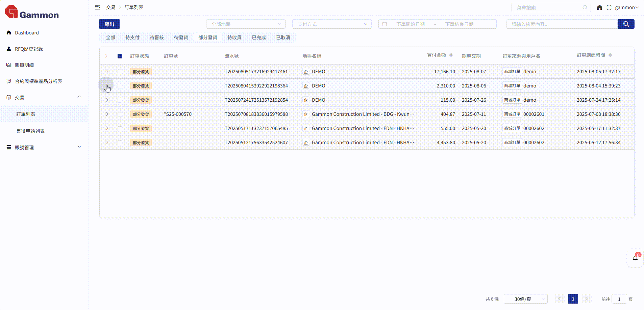
Task: Open the 30條/頁 page size selector
Action: (525, 299)
